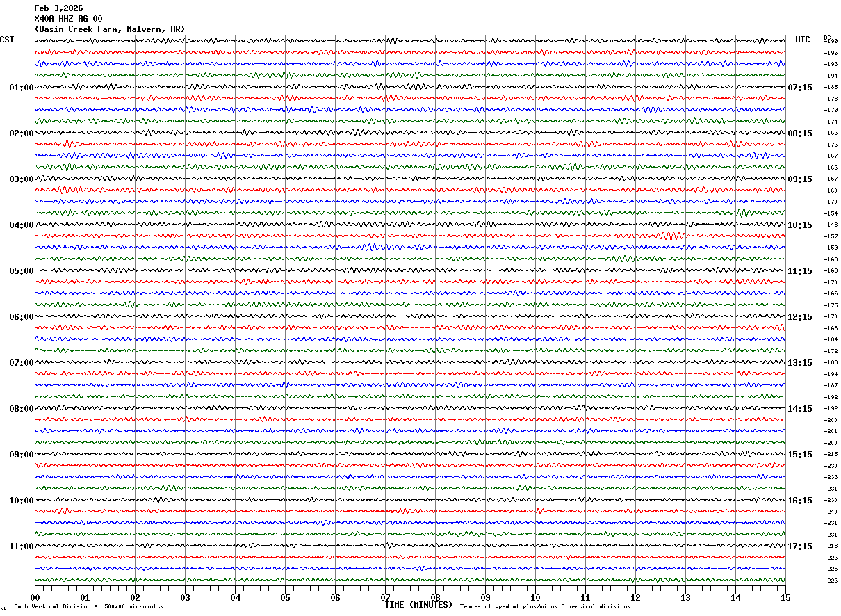Select the 07:00 CST time label

(x=22, y=363)
